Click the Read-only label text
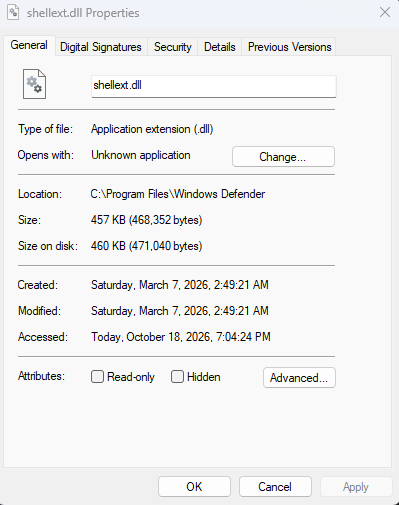 tap(131, 377)
